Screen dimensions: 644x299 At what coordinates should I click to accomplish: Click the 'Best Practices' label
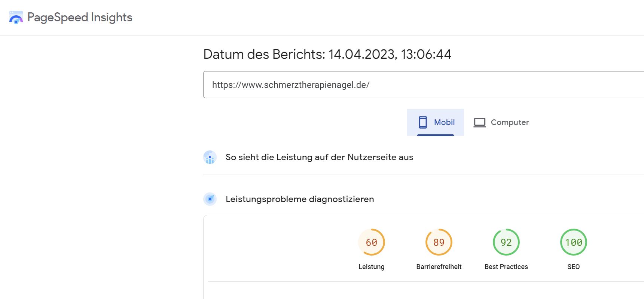(x=506, y=267)
